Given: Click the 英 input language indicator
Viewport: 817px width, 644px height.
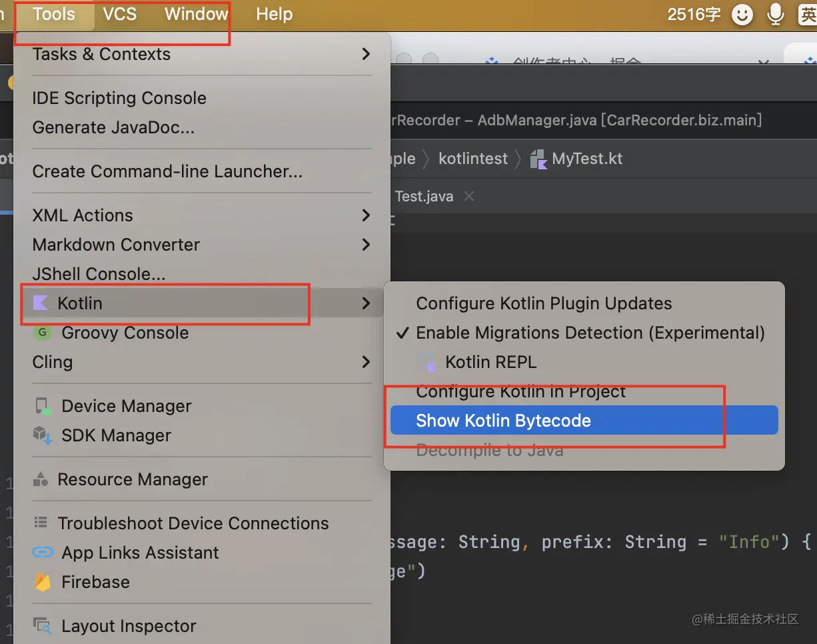Looking at the screenshot, I should click(x=808, y=14).
